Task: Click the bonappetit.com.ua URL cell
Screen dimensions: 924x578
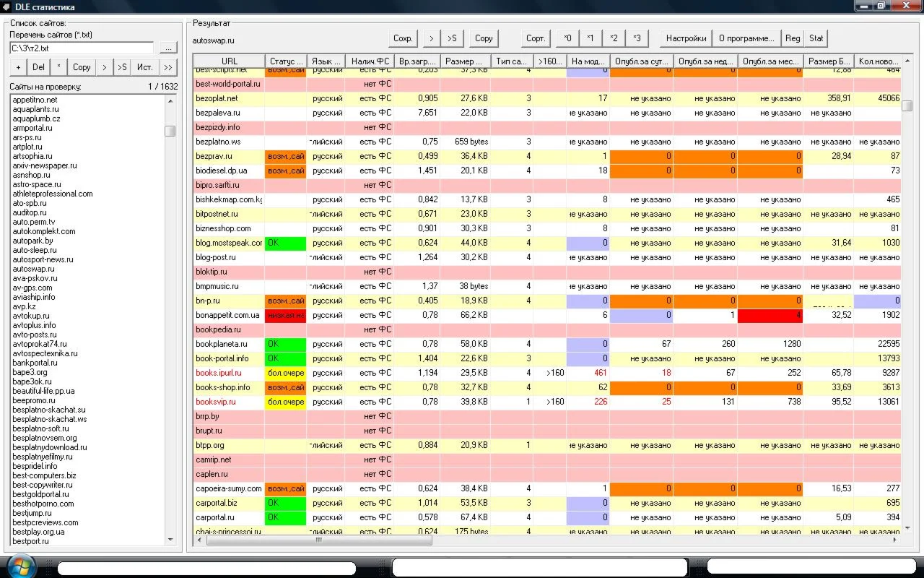Action: click(x=229, y=315)
